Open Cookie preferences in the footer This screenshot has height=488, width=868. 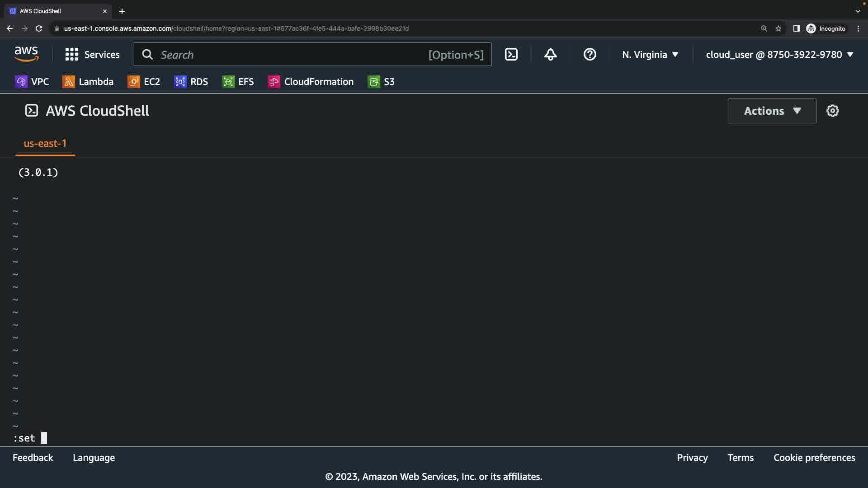coord(814,458)
